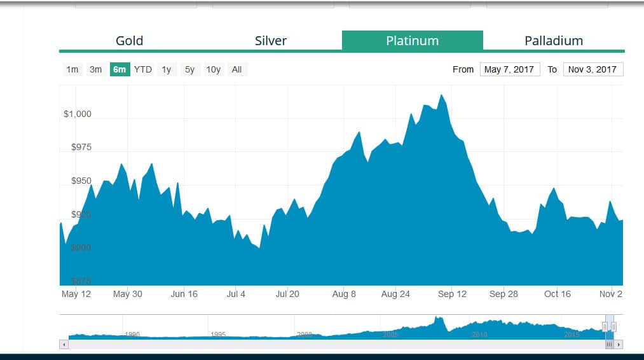This screenshot has width=644, height=360.
Task: Click the chart peak near Sep 12
Action: (441, 95)
